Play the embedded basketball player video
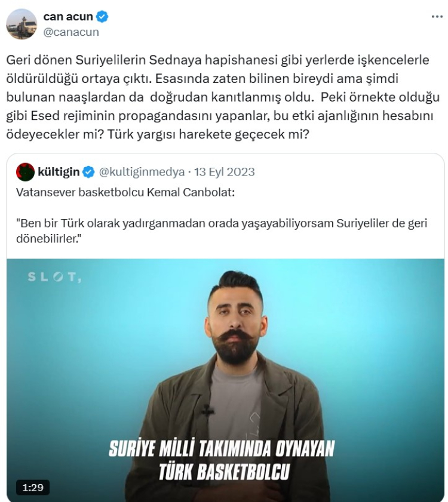Screen dimensions: 448x502 [225, 380]
